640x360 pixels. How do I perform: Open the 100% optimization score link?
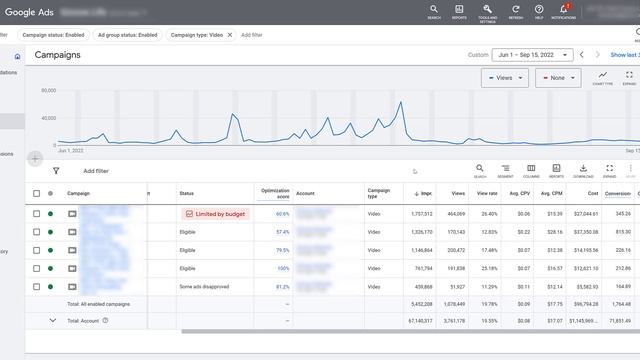tap(283, 269)
